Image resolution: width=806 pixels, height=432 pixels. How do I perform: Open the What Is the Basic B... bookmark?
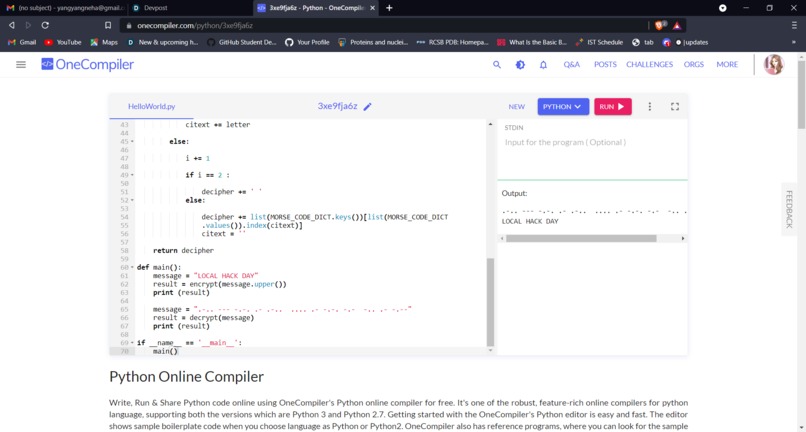coord(532,42)
